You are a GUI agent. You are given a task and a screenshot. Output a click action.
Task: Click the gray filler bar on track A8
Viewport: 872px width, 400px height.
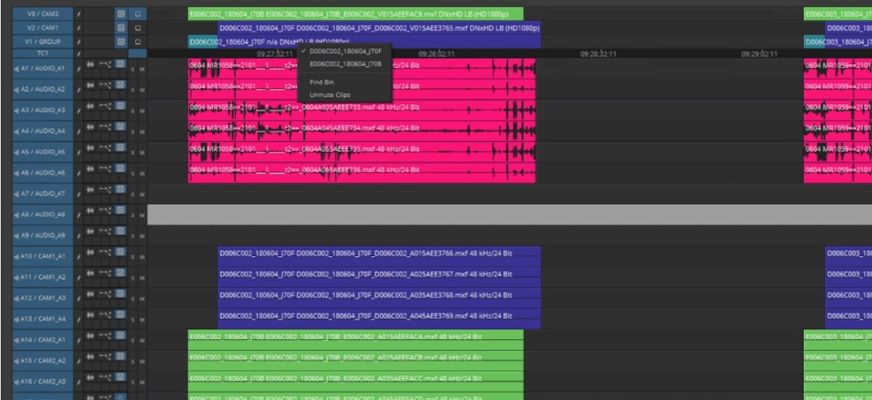[500, 214]
